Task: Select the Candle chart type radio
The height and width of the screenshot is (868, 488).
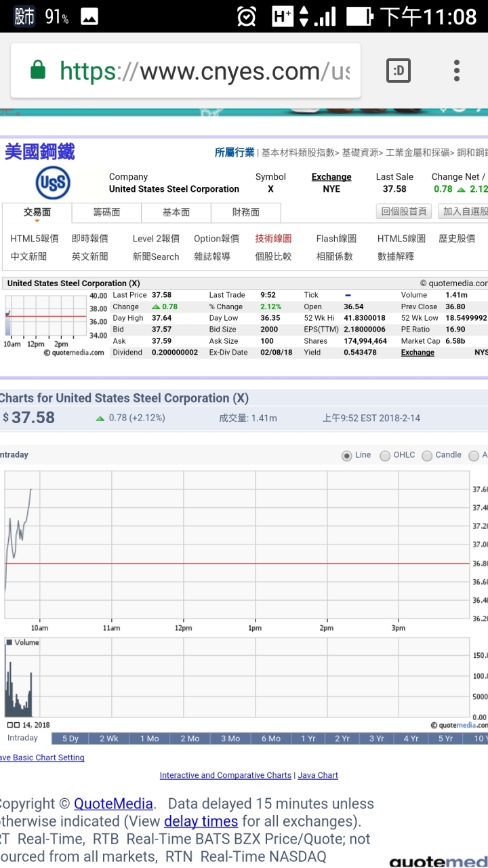Action: coord(427,456)
